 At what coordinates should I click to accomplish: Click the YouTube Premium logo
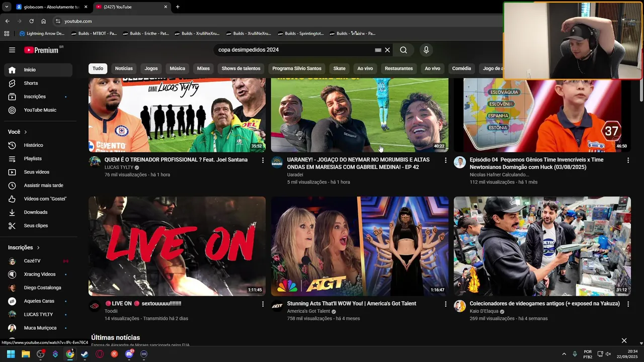tap(43, 50)
